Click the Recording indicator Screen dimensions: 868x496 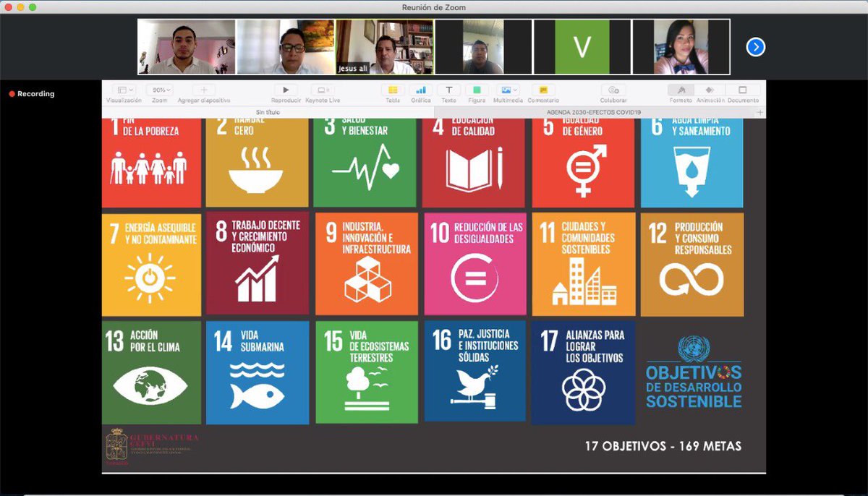(32, 94)
